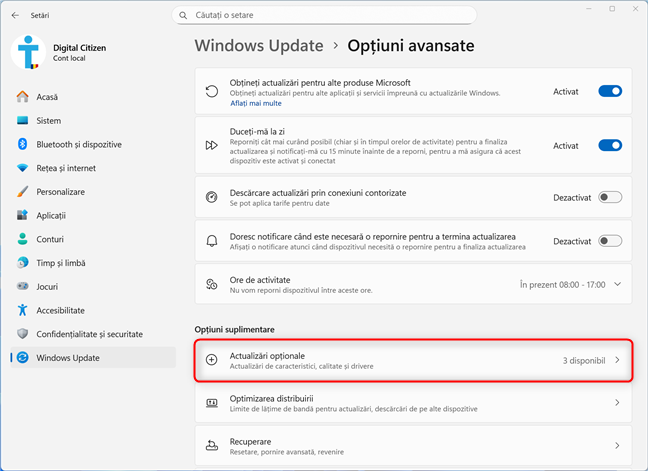Click the Jocuri gamepad icon
648x471 pixels.
click(23, 286)
